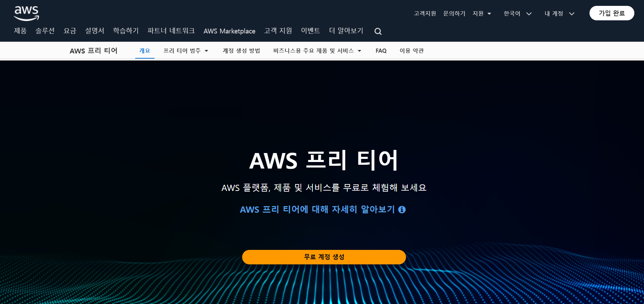
Task: Open the search magnifier icon
Action: [378, 31]
